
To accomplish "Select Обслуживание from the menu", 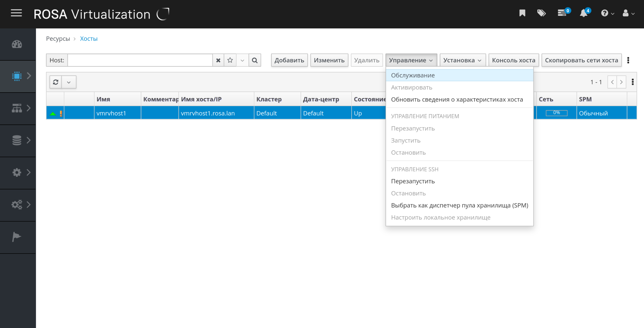I will (412, 75).
